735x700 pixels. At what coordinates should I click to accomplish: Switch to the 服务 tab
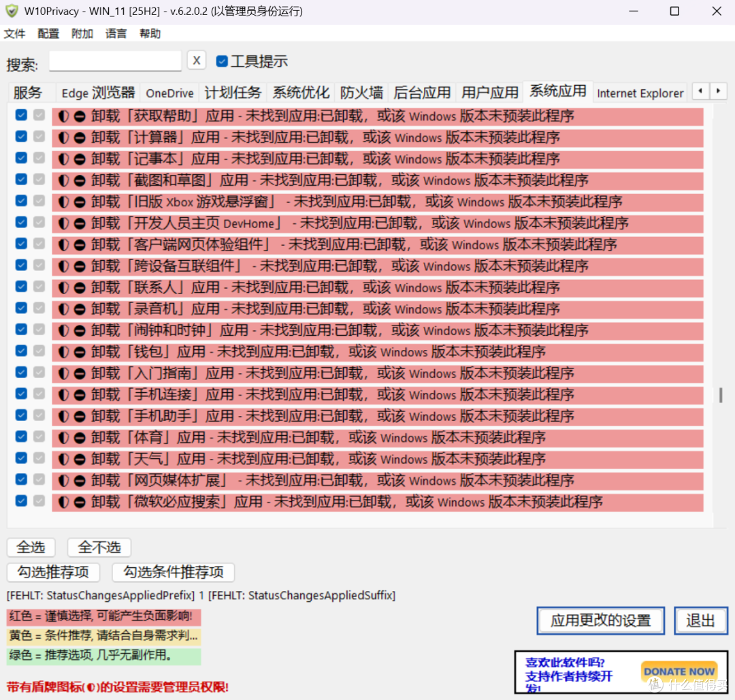click(x=32, y=93)
